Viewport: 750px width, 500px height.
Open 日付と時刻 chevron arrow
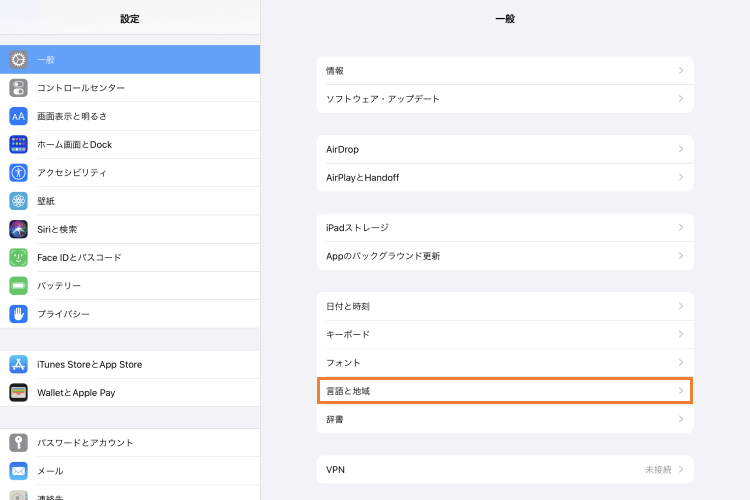coord(681,306)
